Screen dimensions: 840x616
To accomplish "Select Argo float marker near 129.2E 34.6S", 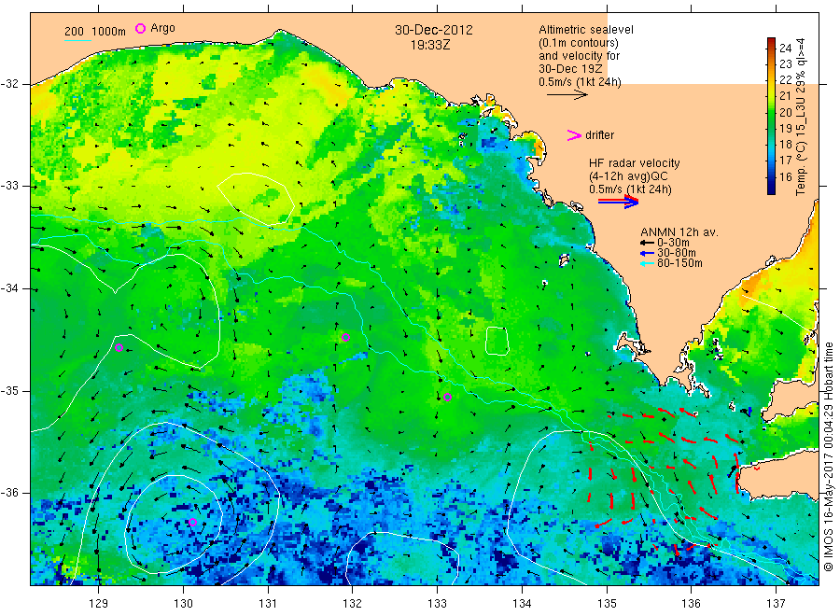I will point(119,348).
